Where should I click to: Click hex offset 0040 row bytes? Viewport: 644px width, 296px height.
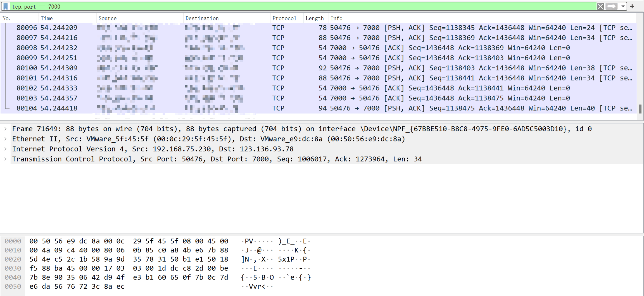129,277
